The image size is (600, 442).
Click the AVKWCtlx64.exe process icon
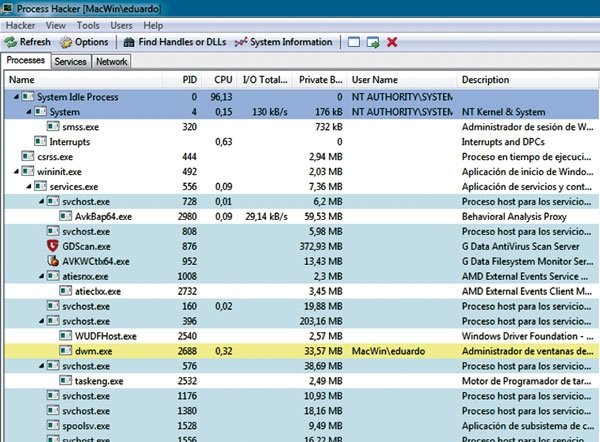52,261
